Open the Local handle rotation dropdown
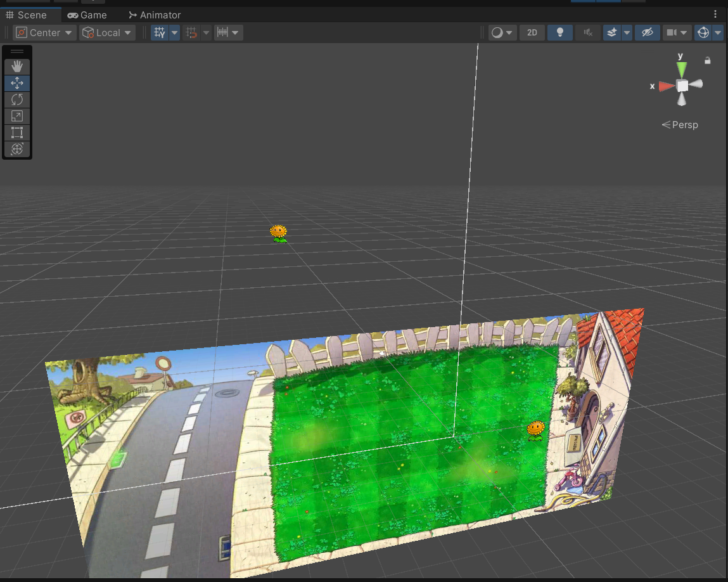The height and width of the screenshot is (582, 728). (107, 32)
